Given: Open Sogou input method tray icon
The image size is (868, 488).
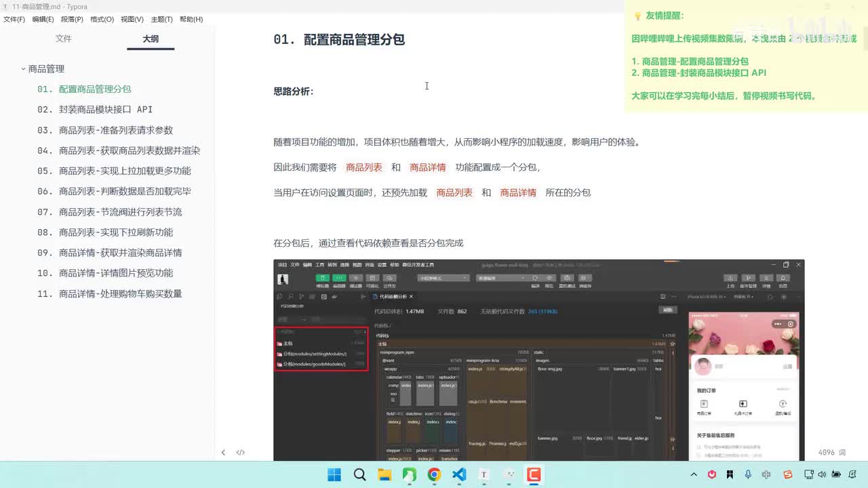Looking at the screenshot, I should [x=787, y=474].
